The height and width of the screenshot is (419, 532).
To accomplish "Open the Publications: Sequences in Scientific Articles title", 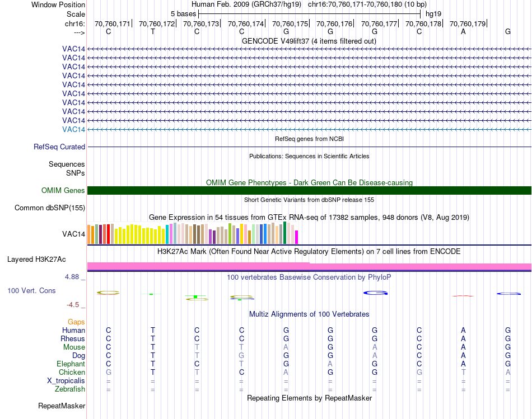I will tap(309, 156).
